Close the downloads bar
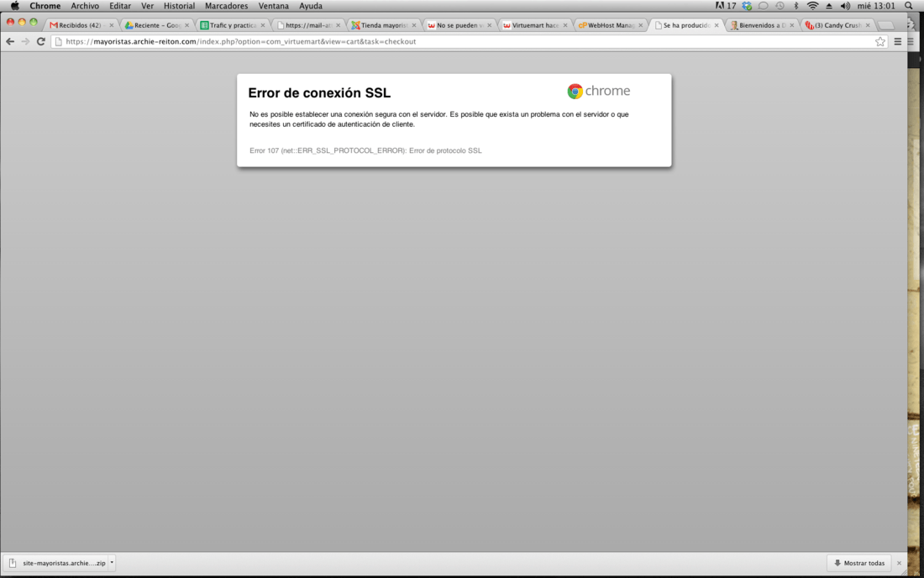 point(900,563)
